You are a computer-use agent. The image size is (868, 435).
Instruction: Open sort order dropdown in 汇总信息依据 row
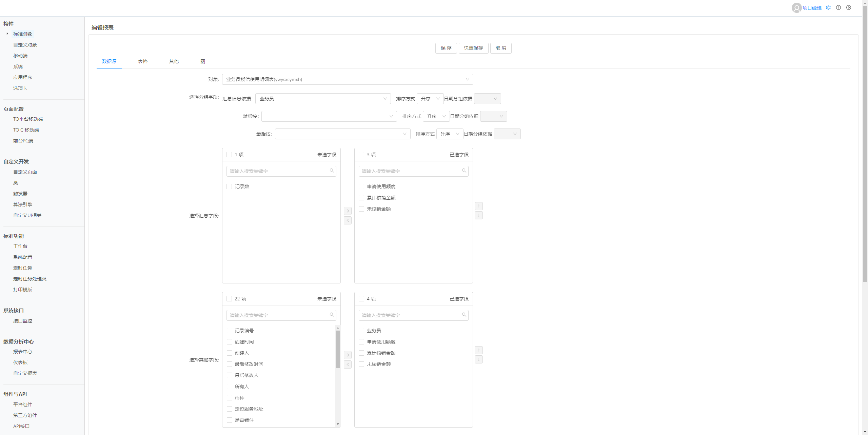(430, 99)
